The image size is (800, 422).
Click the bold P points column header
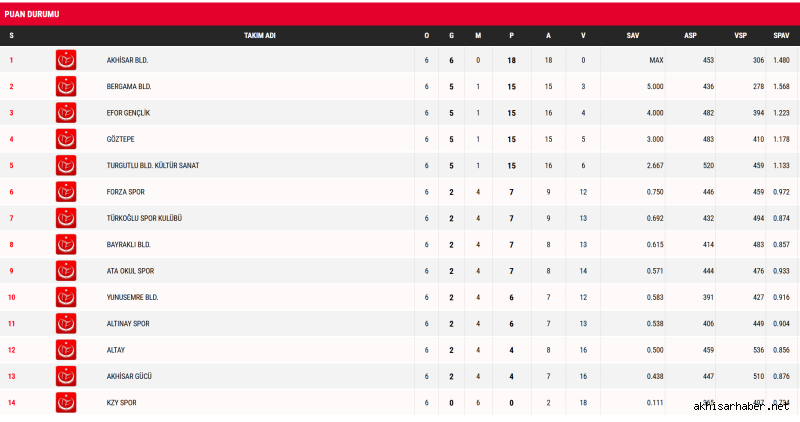tap(511, 35)
